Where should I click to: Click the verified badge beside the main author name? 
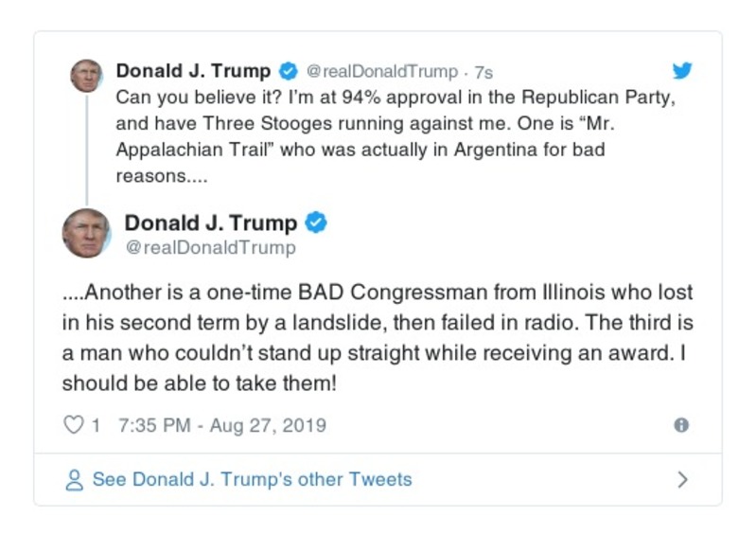(316, 223)
